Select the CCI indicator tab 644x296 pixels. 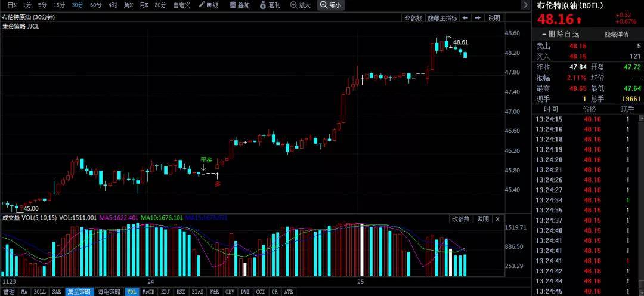261,291
